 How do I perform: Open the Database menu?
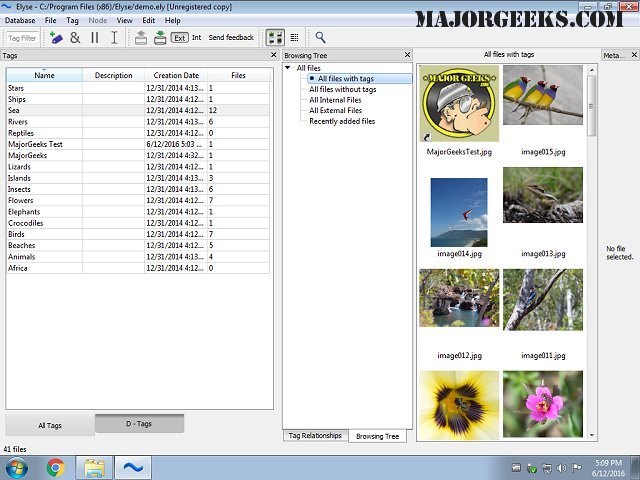click(20, 20)
